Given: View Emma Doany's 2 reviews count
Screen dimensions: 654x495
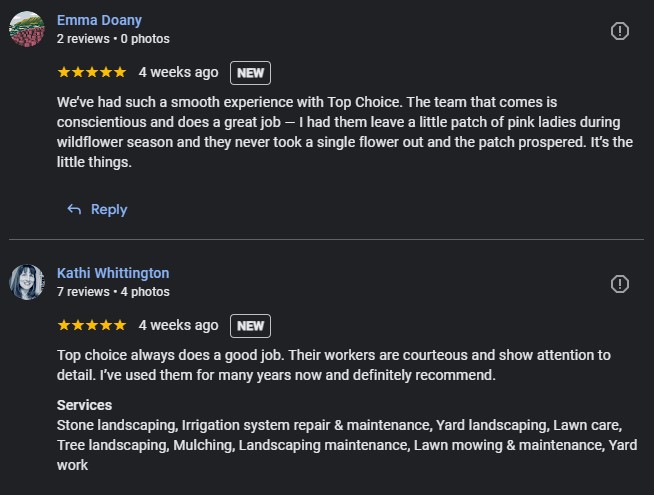Looking at the screenshot, I should 83,39.
